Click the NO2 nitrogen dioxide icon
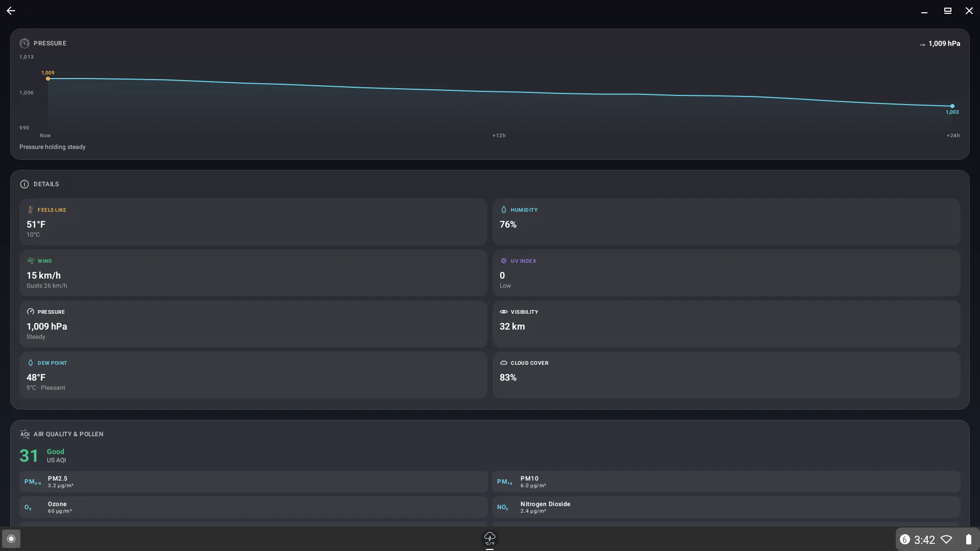 (502, 507)
